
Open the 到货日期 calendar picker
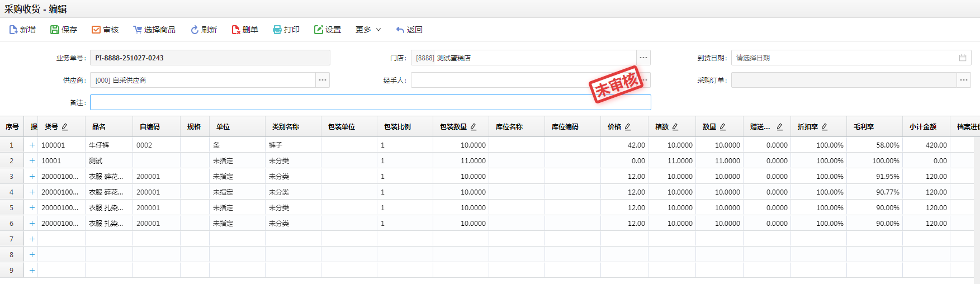tap(963, 58)
